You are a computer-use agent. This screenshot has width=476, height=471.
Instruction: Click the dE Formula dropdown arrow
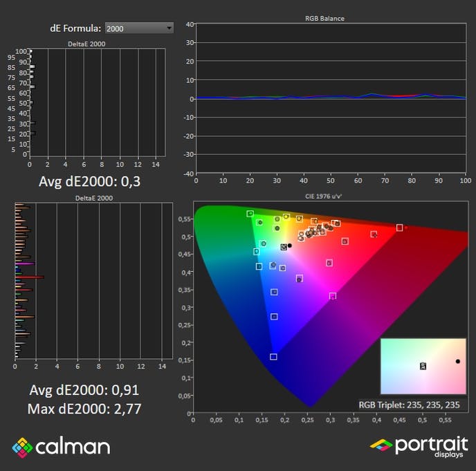point(170,28)
